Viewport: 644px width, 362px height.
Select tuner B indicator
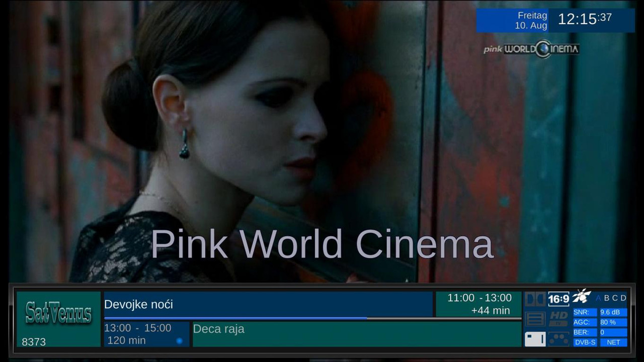click(607, 298)
